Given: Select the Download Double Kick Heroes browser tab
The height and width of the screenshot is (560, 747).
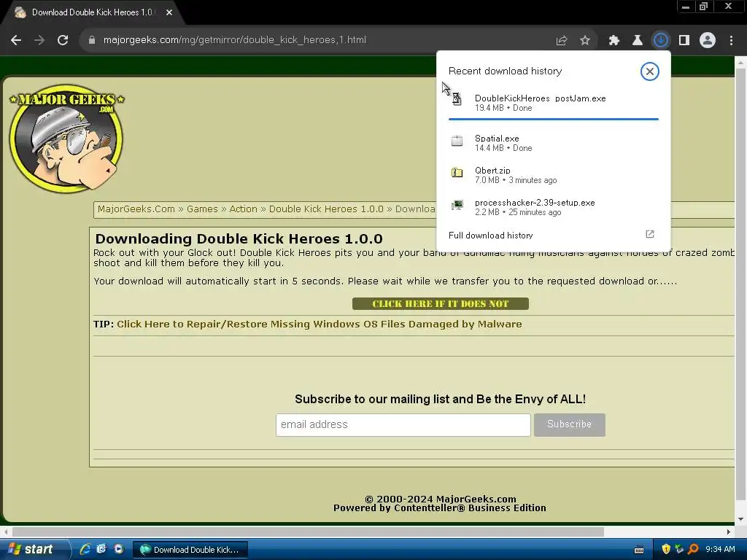Looking at the screenshot, I should [91, 12].
